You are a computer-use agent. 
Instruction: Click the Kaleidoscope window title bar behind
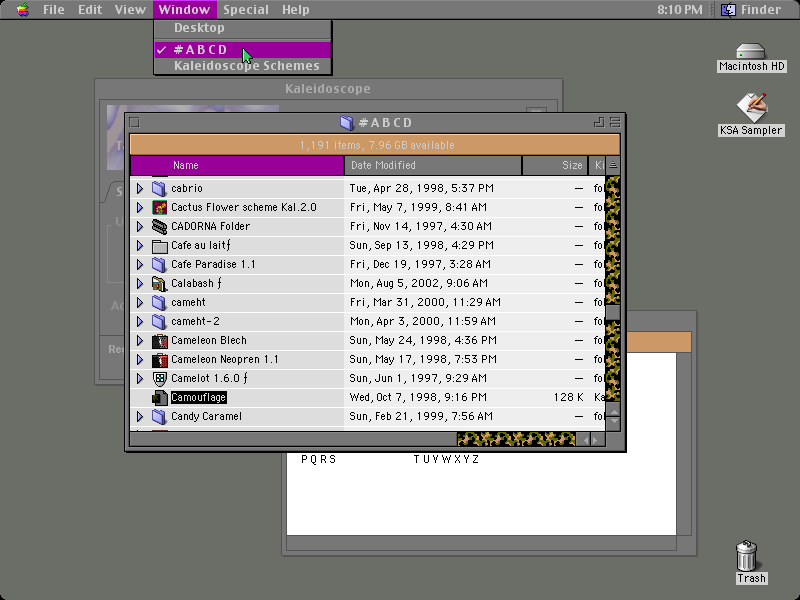[329, 89]
